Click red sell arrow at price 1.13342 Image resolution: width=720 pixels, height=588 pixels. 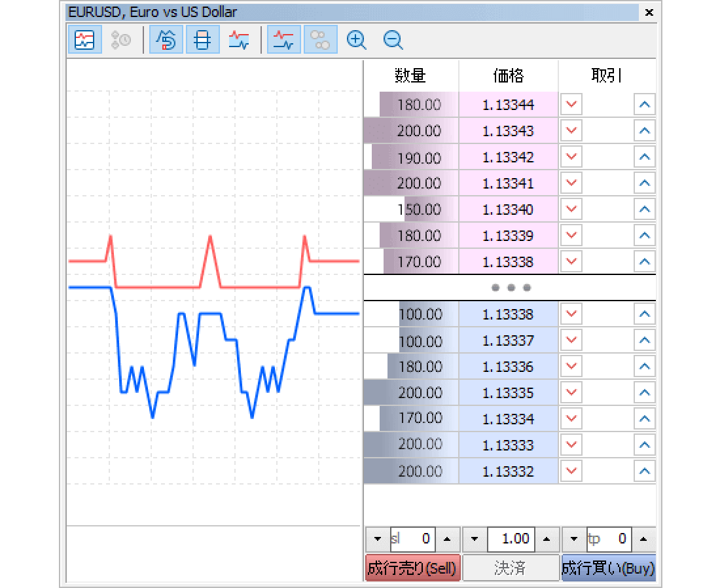(571, 156)
